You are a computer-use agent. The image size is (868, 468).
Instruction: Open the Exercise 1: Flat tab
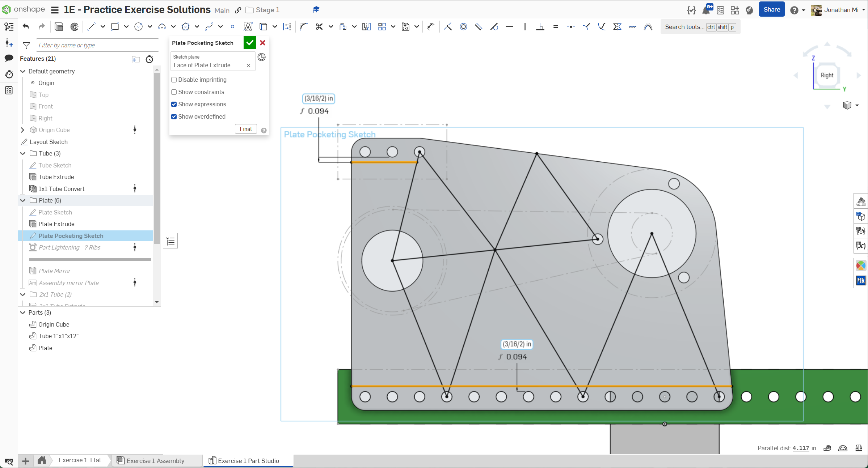pyautogui.click(x=80, y=460)
